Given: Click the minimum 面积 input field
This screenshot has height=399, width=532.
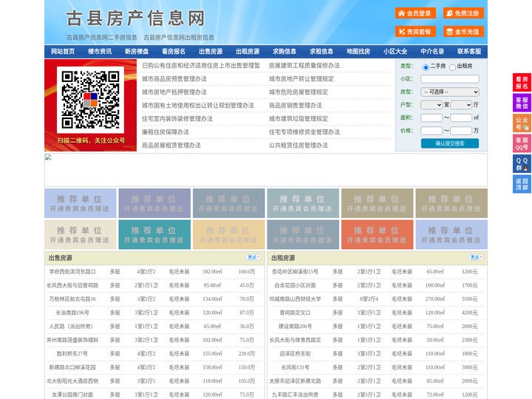Looking at the screenshot, I should (x=432, y=117).
